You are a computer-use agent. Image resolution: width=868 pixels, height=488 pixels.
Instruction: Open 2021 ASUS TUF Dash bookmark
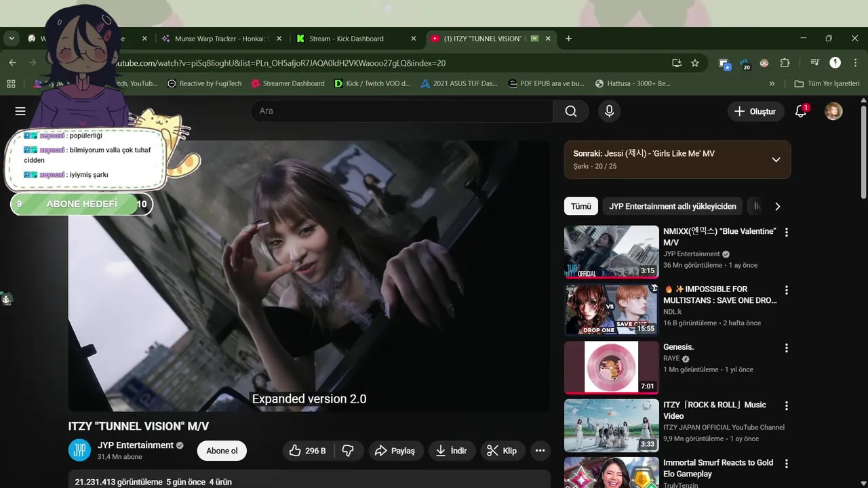tap(459, 83)
